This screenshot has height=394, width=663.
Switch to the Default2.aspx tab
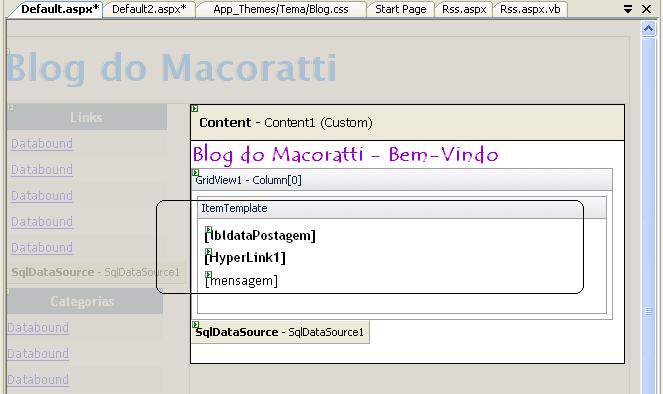click(149, 9)
